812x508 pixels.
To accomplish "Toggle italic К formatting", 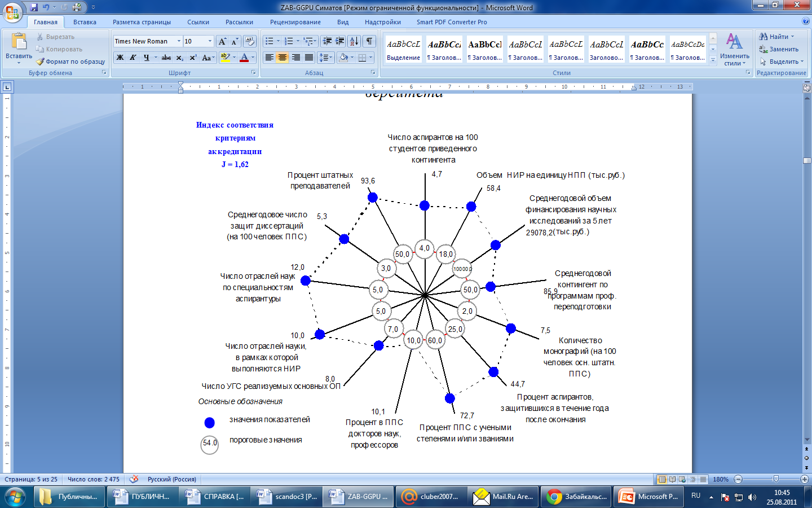I will click(133, 58).
